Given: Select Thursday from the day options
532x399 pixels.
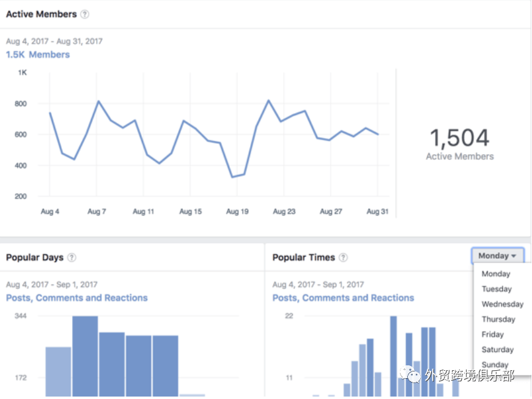Looking at the screenshot, I should [498, 319].
